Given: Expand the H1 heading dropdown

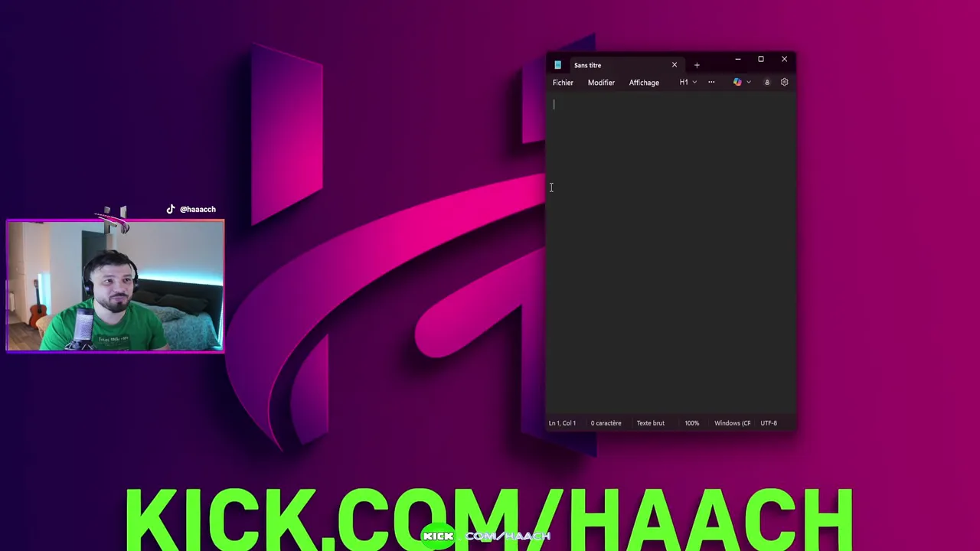Looking at the screenshot, I should (x=688, y=83).
